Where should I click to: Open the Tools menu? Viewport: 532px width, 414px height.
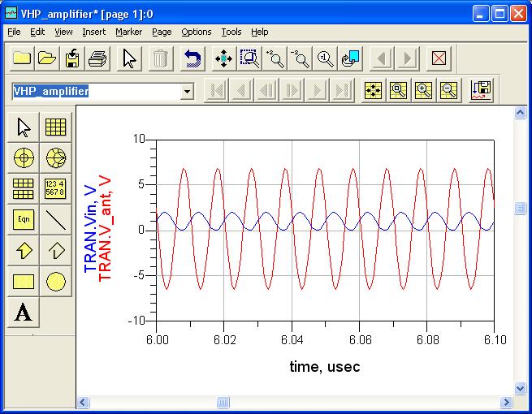[231, 32]
